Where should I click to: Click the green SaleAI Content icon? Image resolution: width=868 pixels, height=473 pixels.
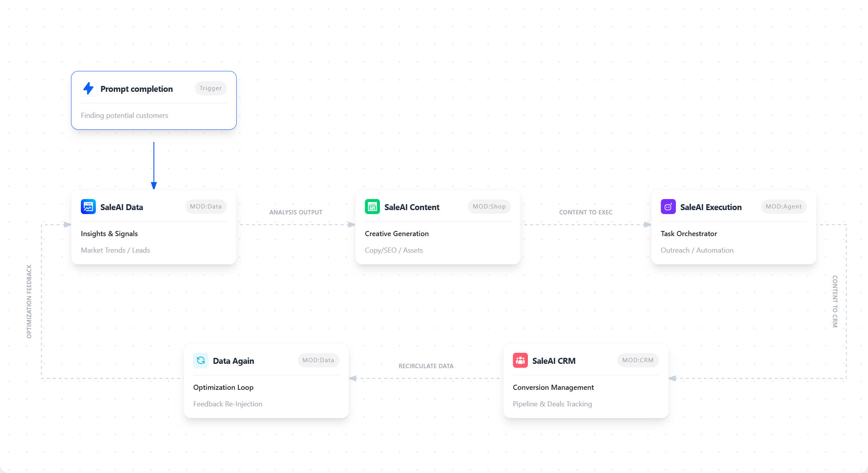(372, 207)
